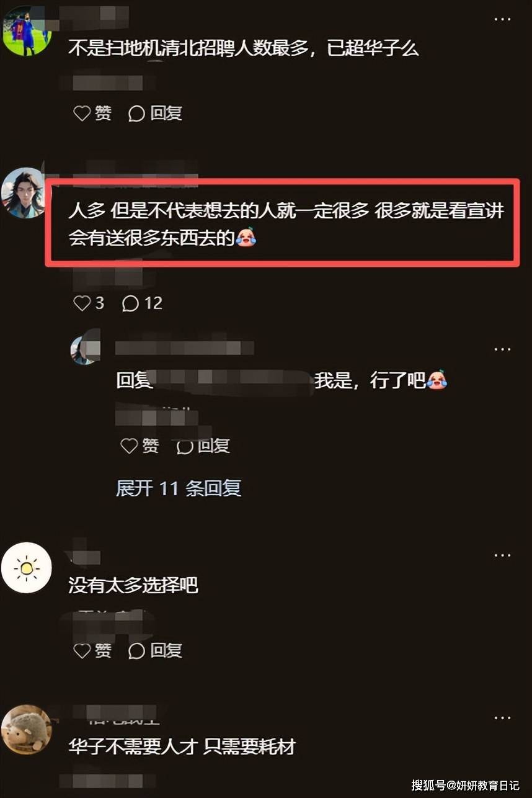
Task: Reply to the 没有太多选择吧 comment
Action: coord(155,650)
